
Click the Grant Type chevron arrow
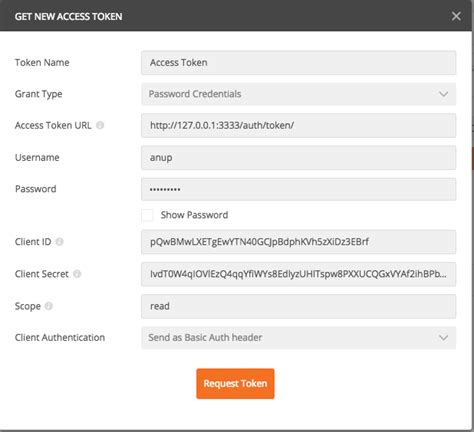pos(443,94)
